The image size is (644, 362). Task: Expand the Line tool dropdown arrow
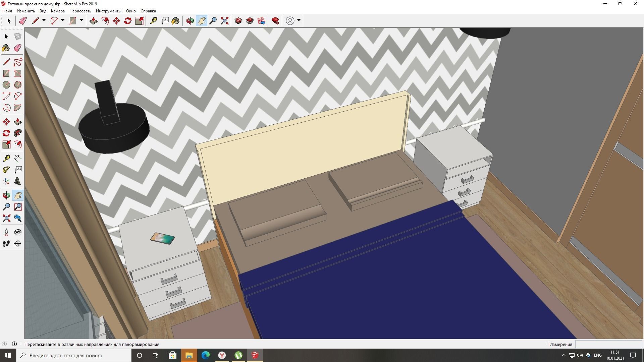[x=44, y=20]
